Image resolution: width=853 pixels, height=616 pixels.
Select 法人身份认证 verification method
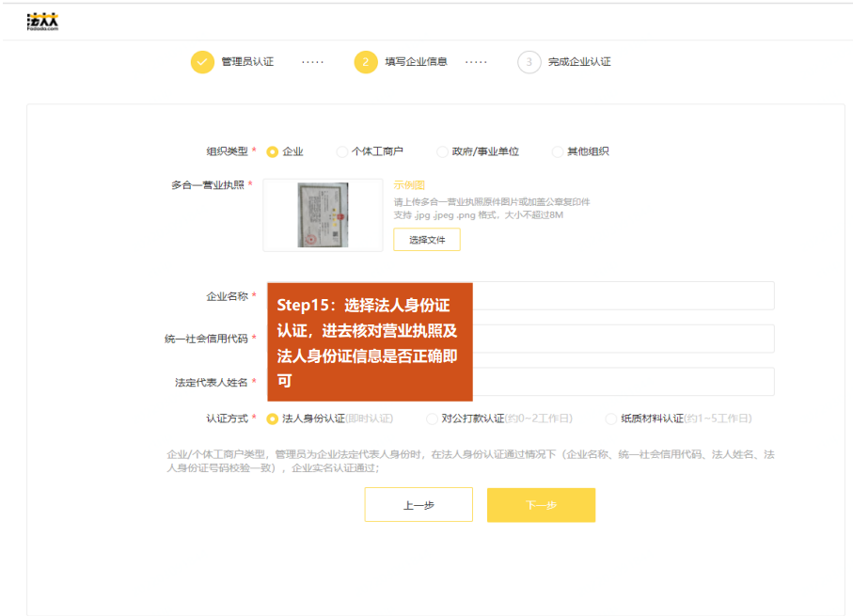click(x=273, y=419)
